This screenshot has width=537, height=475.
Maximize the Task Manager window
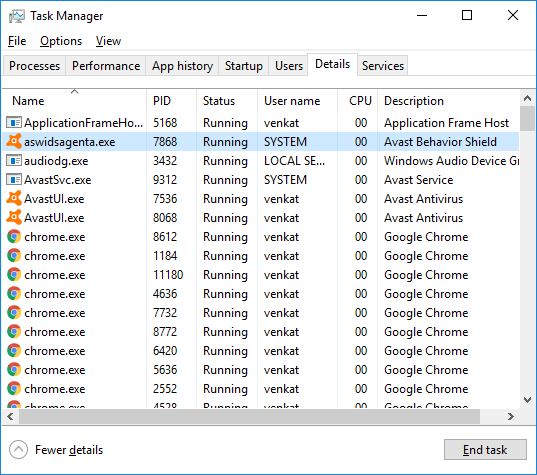coord(467,15)
